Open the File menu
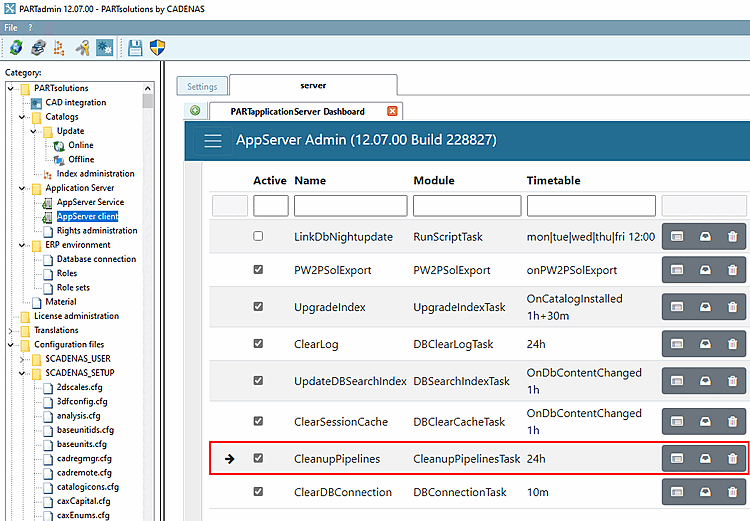Viewport: 750px width, 521px height. (11, 28)
